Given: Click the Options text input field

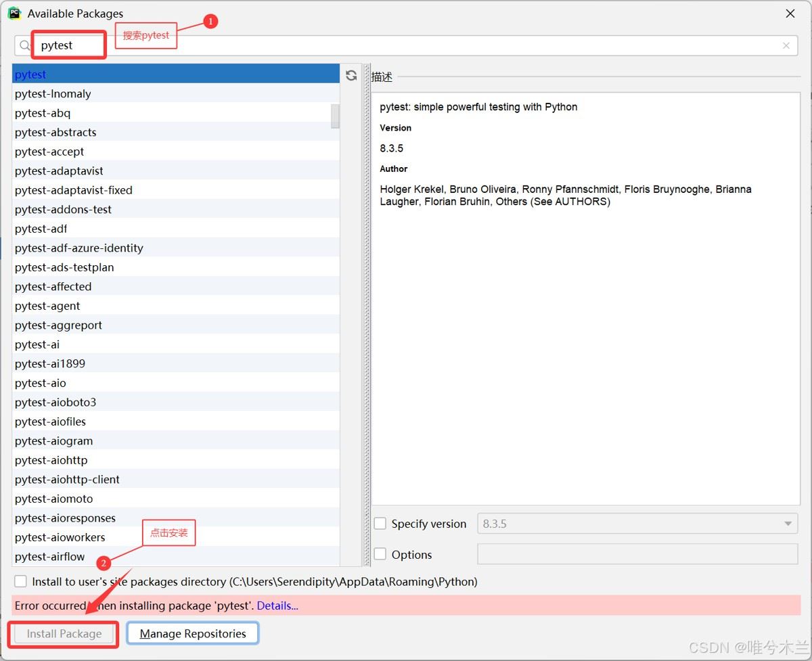Looking at the screenshot, I should click(x=637, y=554).
